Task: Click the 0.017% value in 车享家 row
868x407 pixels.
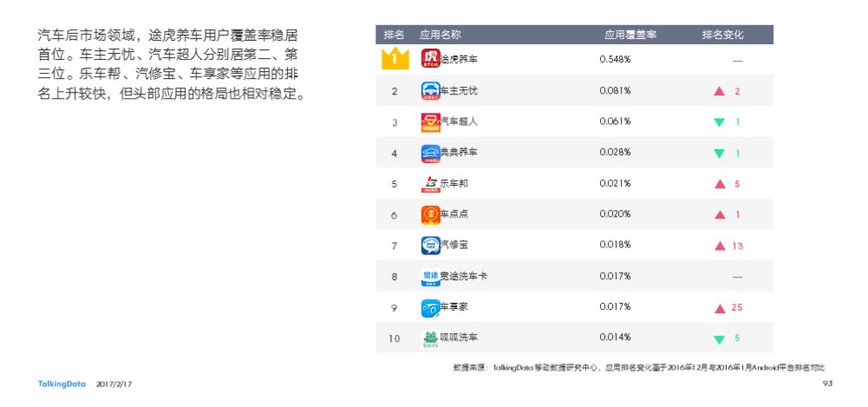Action: [615, 306]
